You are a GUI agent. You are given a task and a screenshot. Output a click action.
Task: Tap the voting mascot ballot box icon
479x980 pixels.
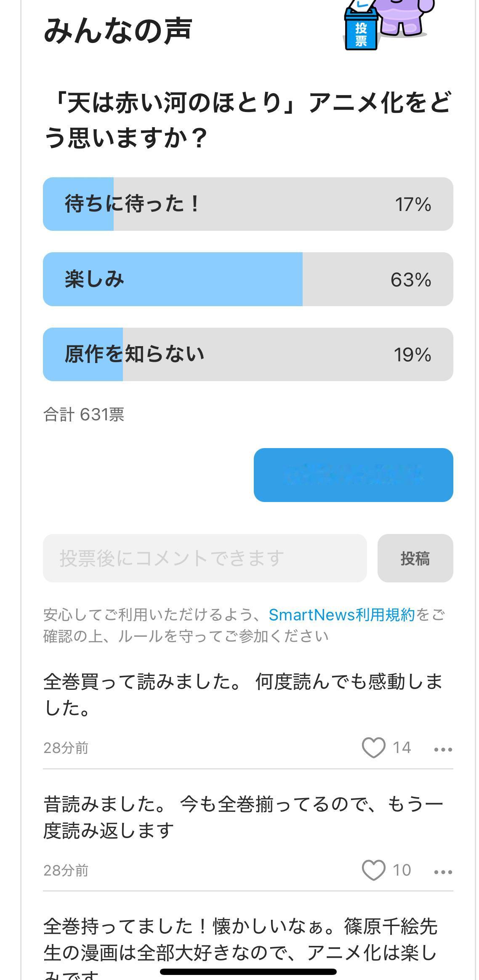pos(385,25)
